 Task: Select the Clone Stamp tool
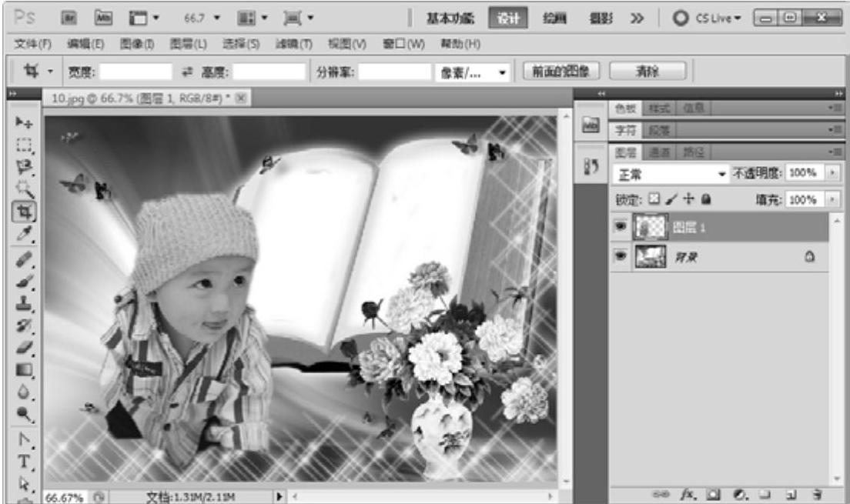[25, 303]
